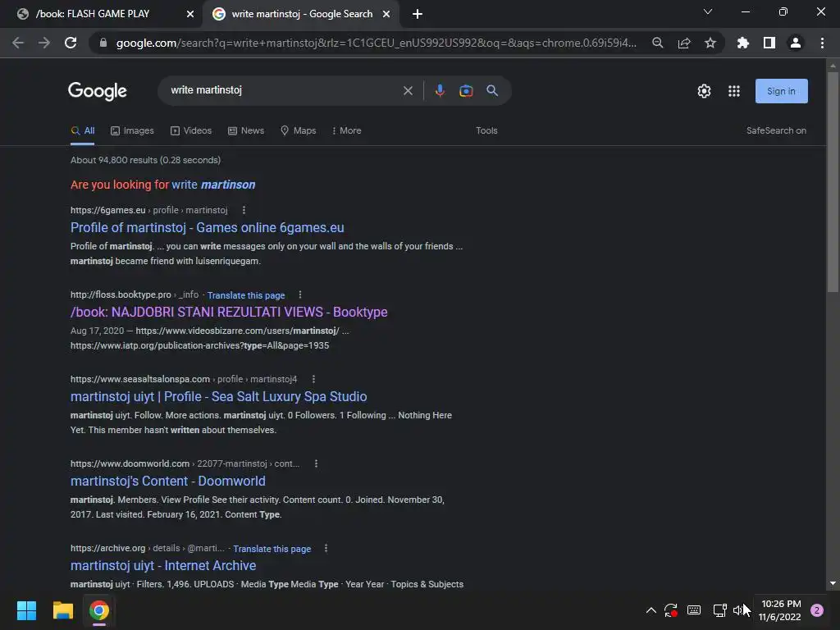View site security lock information
This screenshot has height=630, width=840.
pos(103,43)
